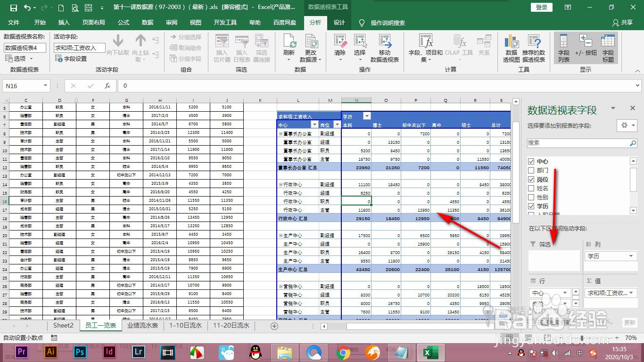Click the New blank document icon
Screen dimensions: 644x362
pos(61,8)
